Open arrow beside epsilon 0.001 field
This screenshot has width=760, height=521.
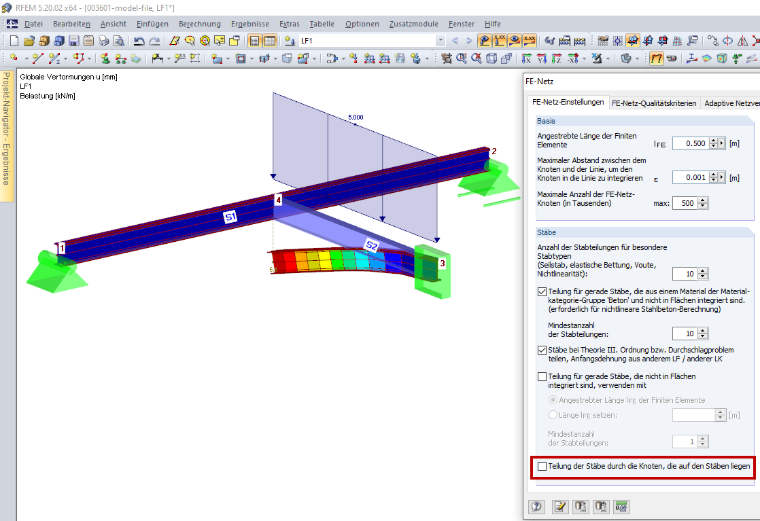pos(721,177)
